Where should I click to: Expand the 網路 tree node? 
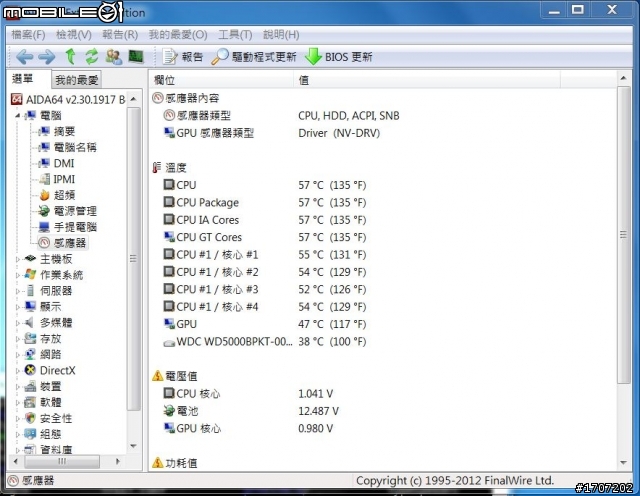18,355
